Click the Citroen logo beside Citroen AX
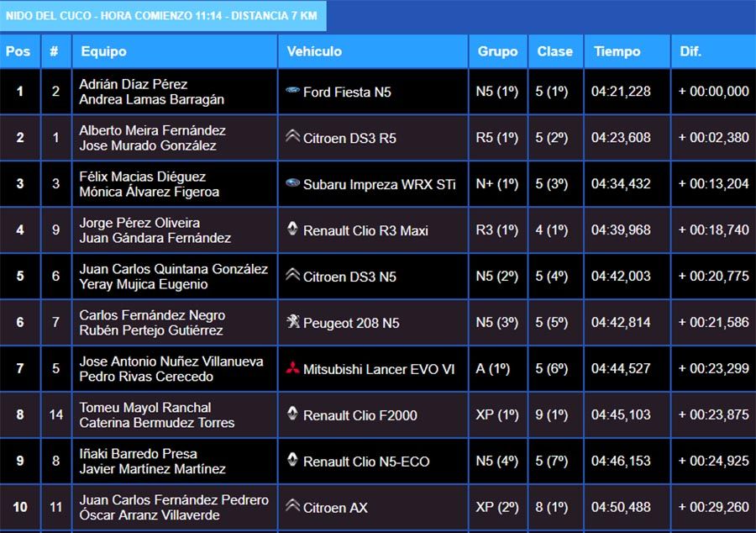The image size is (756, 533). [x=292, y=506]
